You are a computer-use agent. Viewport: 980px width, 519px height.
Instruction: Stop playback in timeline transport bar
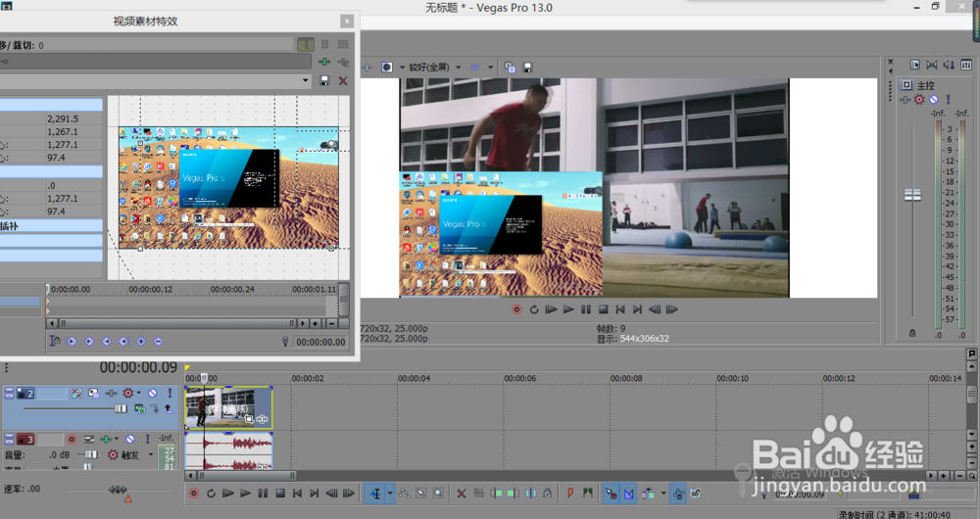(280, 494)
